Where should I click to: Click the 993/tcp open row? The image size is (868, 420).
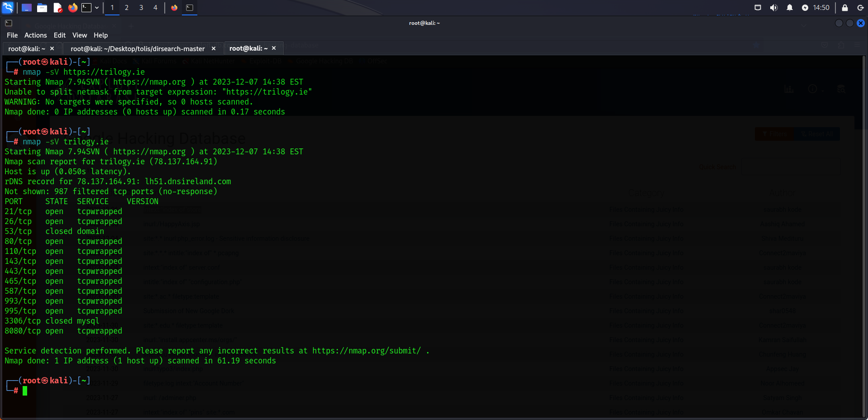tap(63, 301)
